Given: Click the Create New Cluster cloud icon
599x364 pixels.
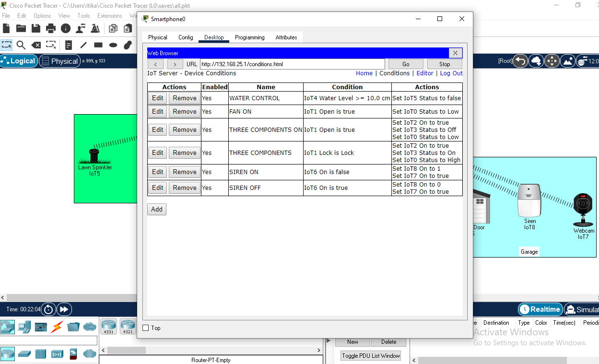Looking at the screenshot, I should click(536, 61).
